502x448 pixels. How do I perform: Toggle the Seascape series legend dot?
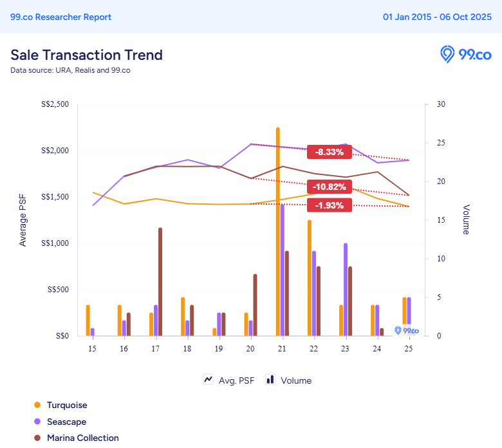(37, 422)
